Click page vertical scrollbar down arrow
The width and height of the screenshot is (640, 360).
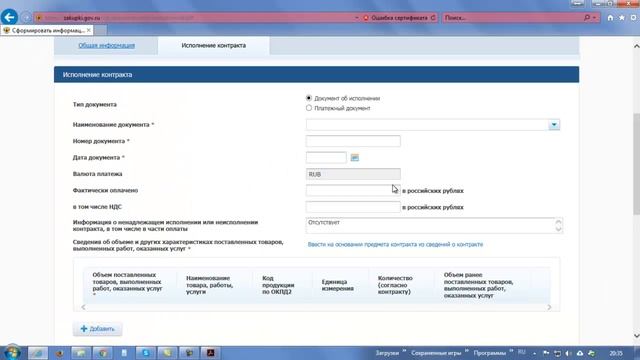pos(636,336)
